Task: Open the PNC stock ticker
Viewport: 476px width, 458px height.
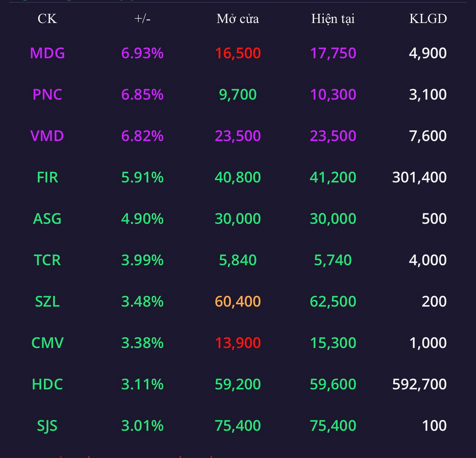Action: tap(47, 94)
